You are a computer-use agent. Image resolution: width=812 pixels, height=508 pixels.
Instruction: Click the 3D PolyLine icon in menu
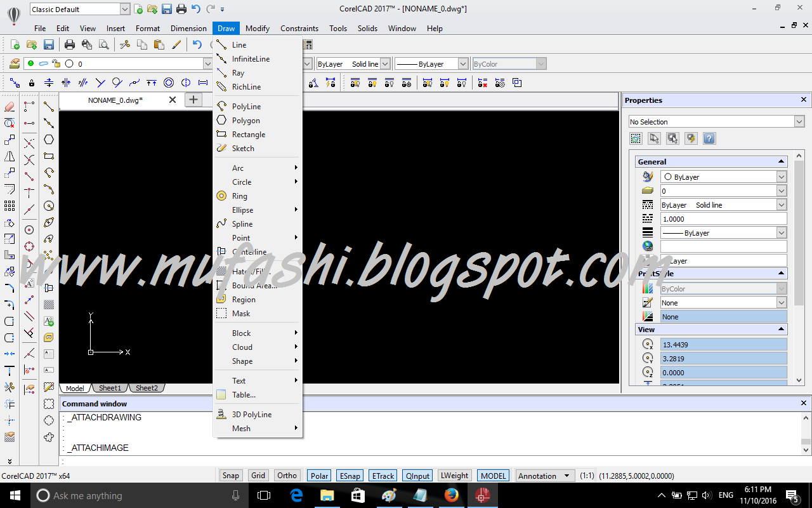[x=221, y=415]
